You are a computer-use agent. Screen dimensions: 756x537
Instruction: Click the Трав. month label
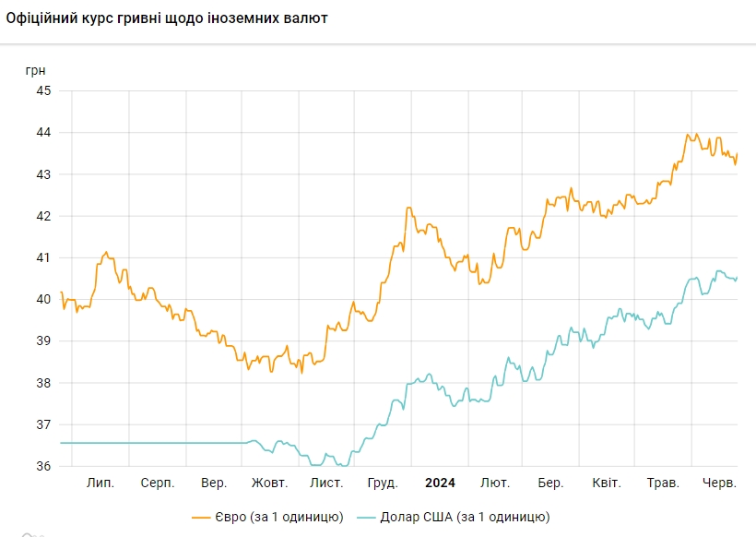pos(663,483)
